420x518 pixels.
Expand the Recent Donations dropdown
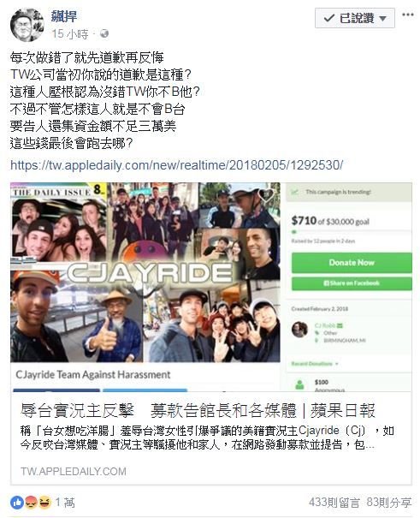tap(315, 364)
